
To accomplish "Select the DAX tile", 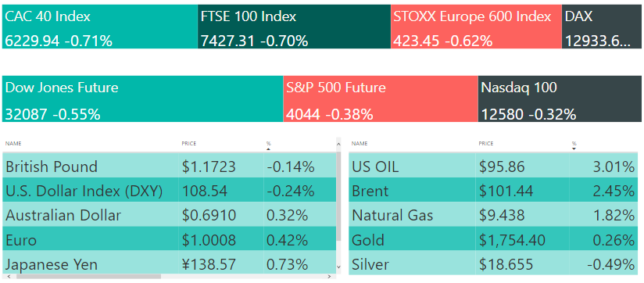I will (602, 27).
